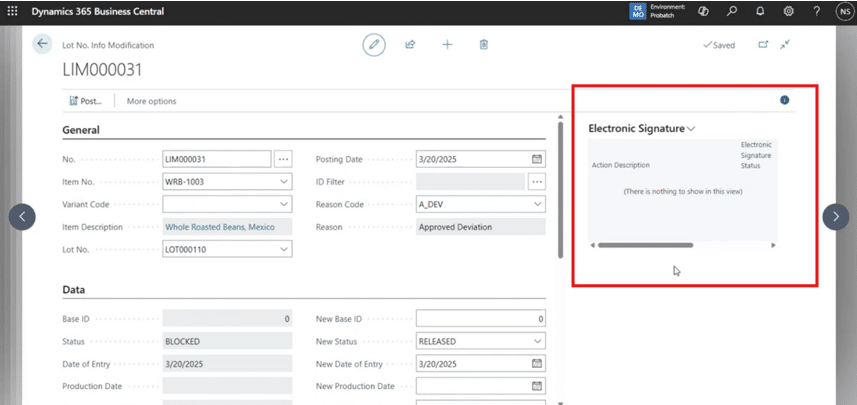Toggle edit mode with pencil icon

tap(374, 45)
